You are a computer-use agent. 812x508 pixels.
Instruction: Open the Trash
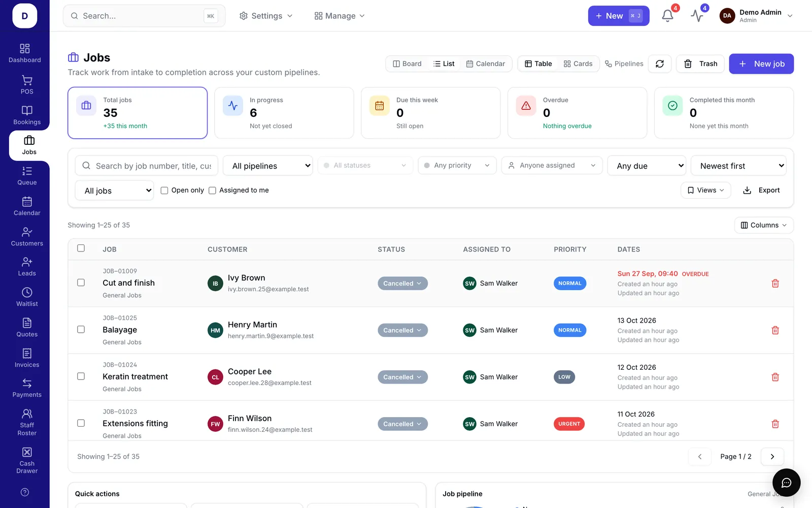pos(700,63)
